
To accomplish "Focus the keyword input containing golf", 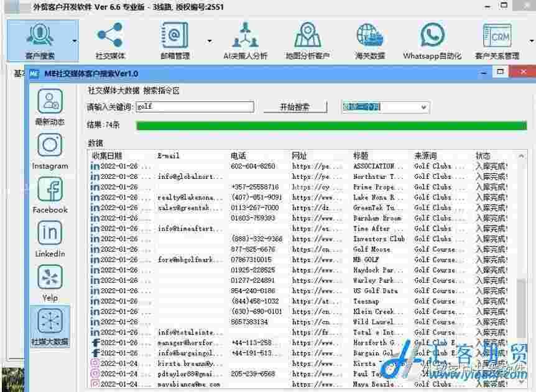I will coord(195,106).
